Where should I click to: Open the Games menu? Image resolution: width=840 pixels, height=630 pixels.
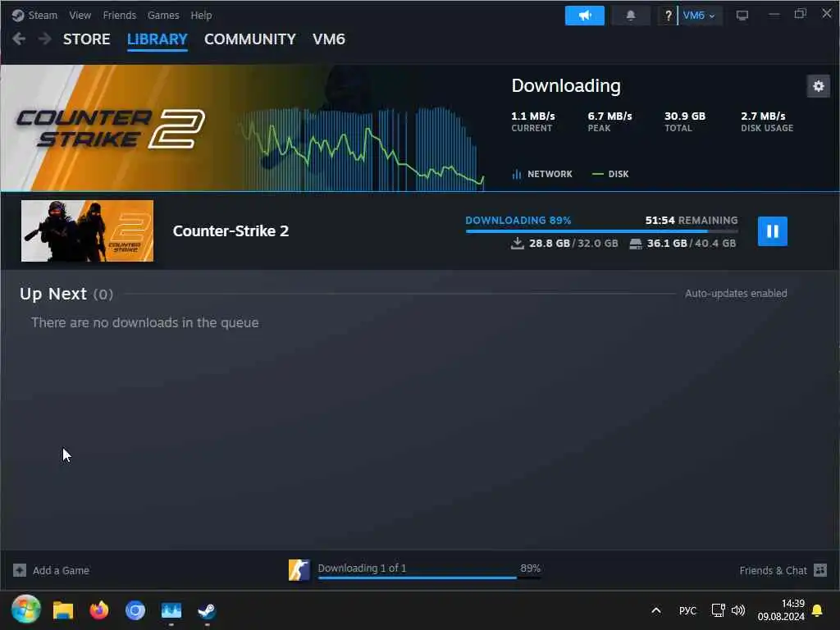pyautogui.click(x=163, y=15)
